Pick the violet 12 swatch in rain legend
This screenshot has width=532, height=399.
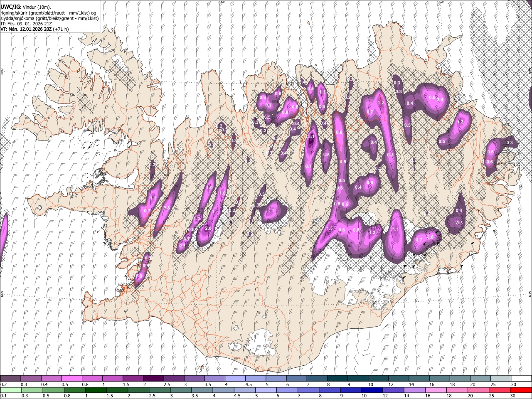[x=393, y=390]
